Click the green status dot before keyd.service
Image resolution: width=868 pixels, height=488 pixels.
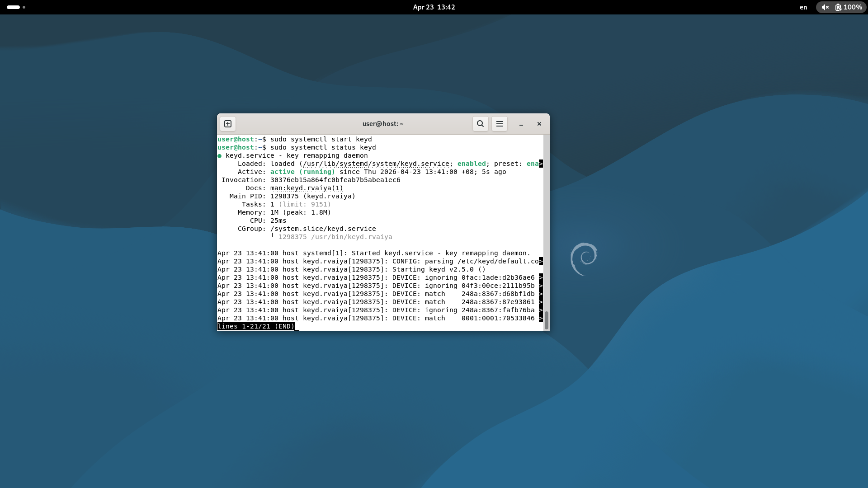220,156
